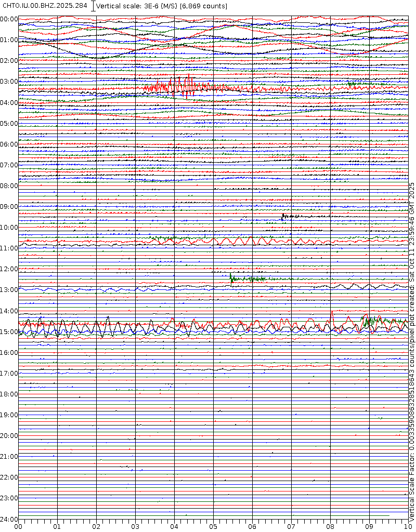Click the 12:00 hour label on left axis
Screen dimensions: 416x532
[x=9, y=269]
